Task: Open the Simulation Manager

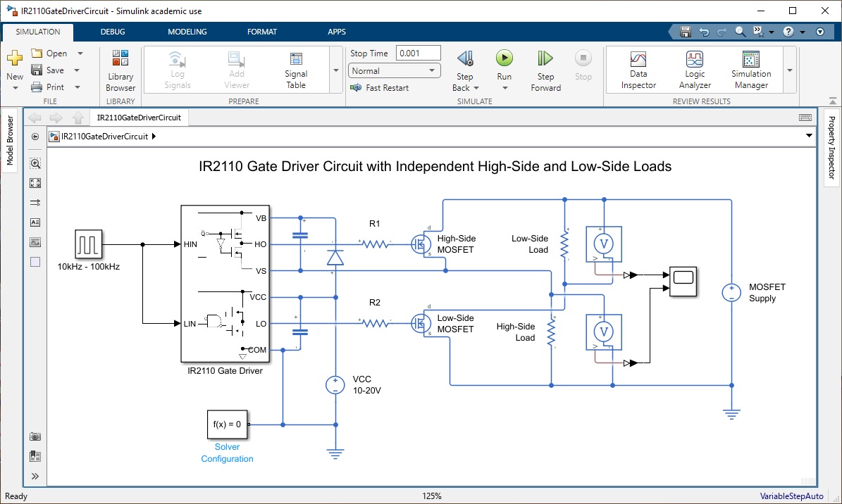Action: coord(751,70)
